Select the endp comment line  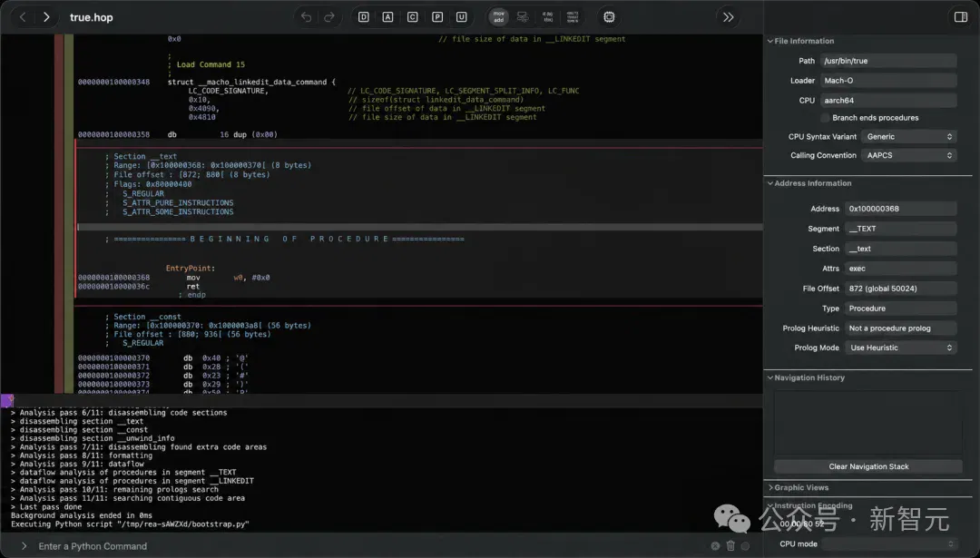(x=191, y=295)
